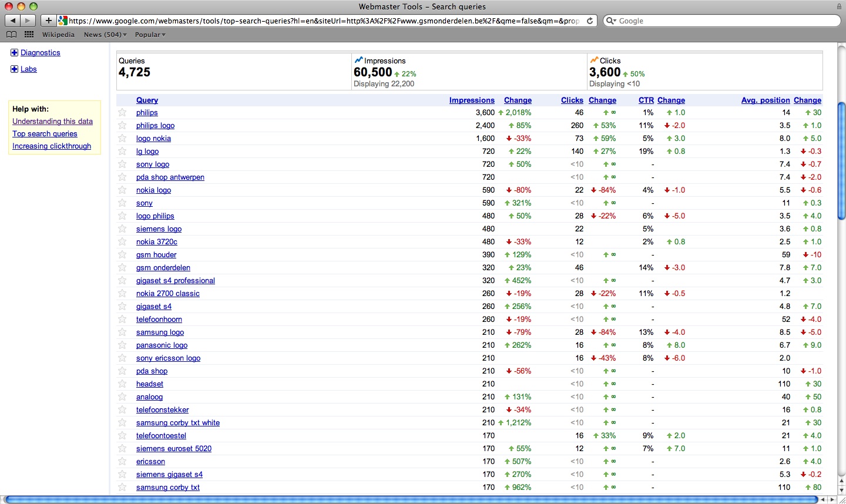The height and width of the screenshot is (504, 846).
Task: Show Top Sites with the grid icon
Action: 29,35
